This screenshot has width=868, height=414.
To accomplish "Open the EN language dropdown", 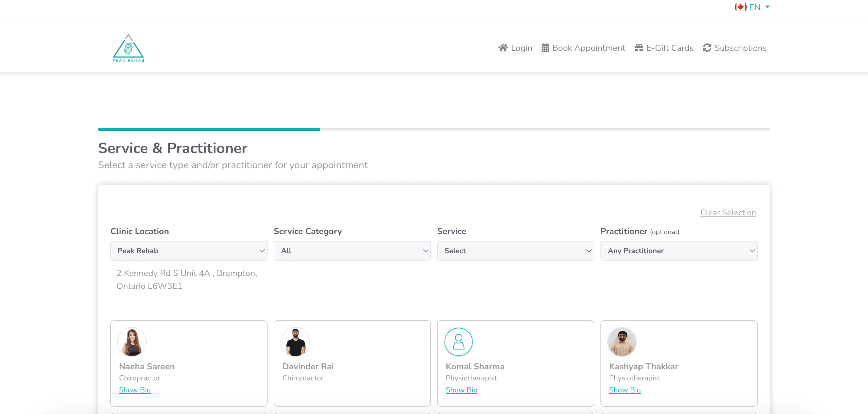I will click(x=759, y=7).
